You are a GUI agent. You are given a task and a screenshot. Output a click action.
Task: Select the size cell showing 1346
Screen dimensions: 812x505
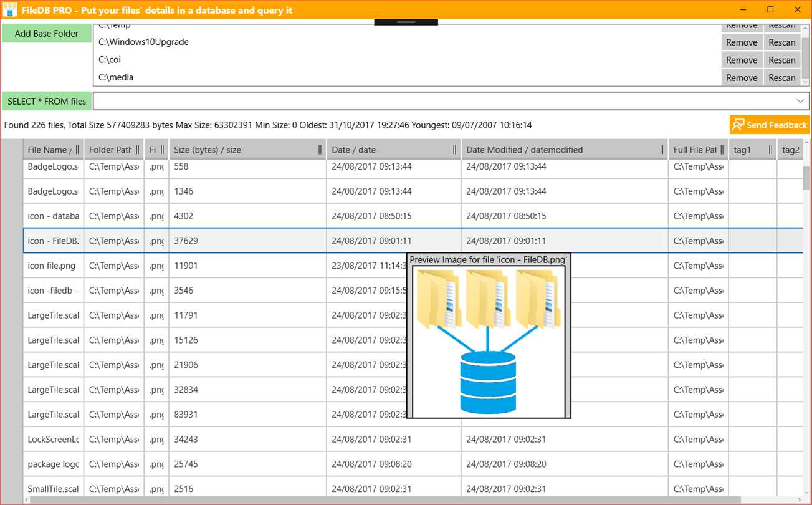click(247, 191)
